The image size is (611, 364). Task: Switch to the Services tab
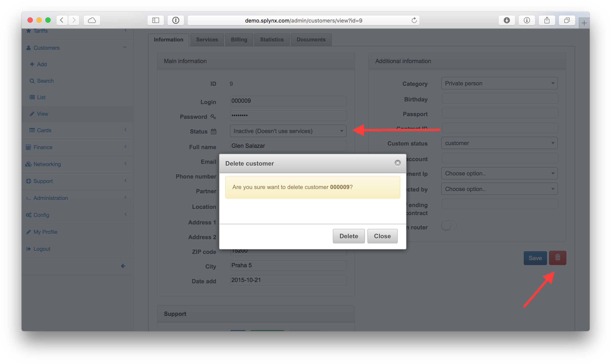pyautogui.click(x=207, y=40)
